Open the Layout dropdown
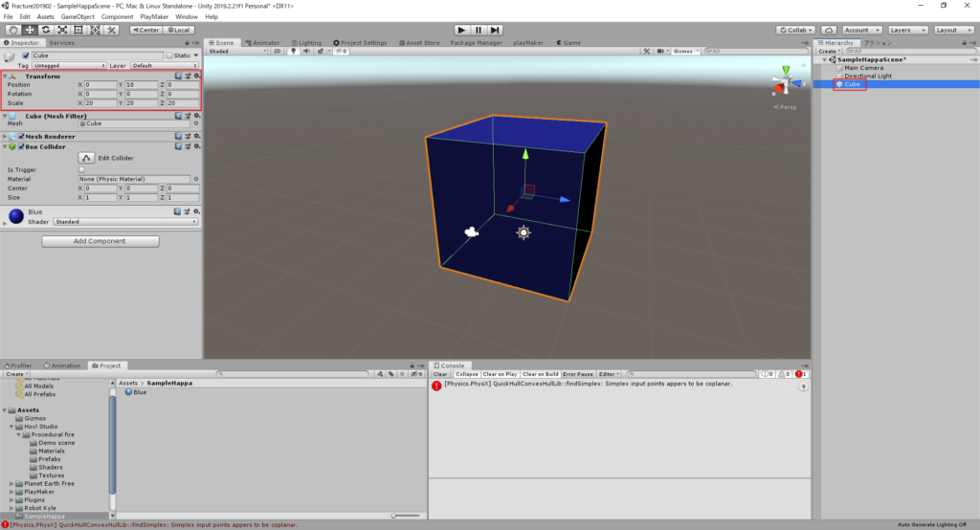The image size is (980, 530). coord(954,30)
